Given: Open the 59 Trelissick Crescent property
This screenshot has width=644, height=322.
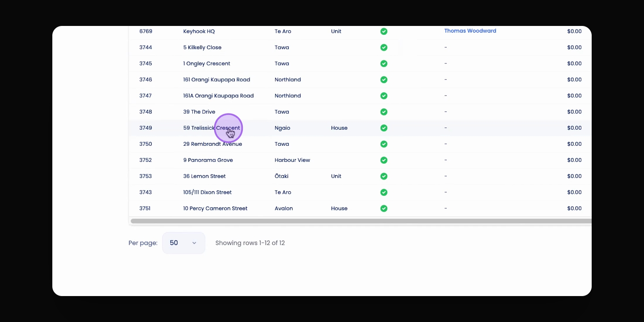Looking at the screenshot, I should point(212,128).
